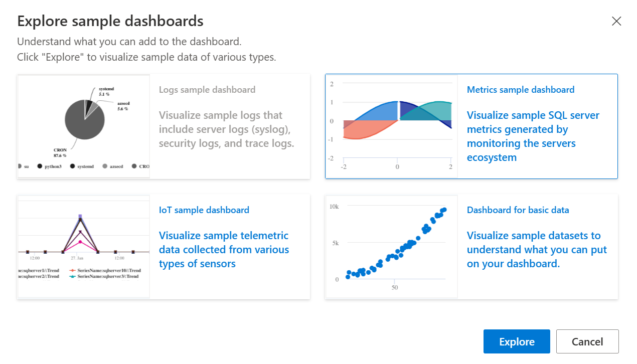Choose the IoT sample dashboard line chart preview
This screenshot has width=637, height=364.
pyautogui.click(x=84, y=246)
